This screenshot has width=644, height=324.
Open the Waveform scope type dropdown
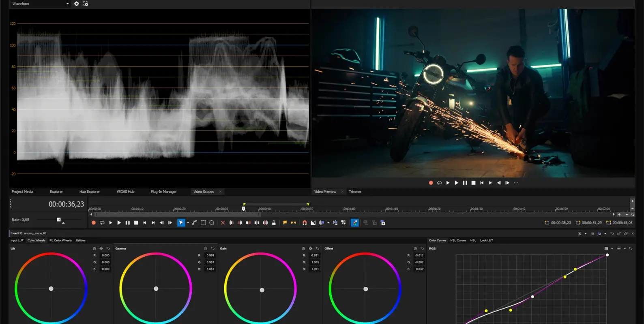coord(41,4)
